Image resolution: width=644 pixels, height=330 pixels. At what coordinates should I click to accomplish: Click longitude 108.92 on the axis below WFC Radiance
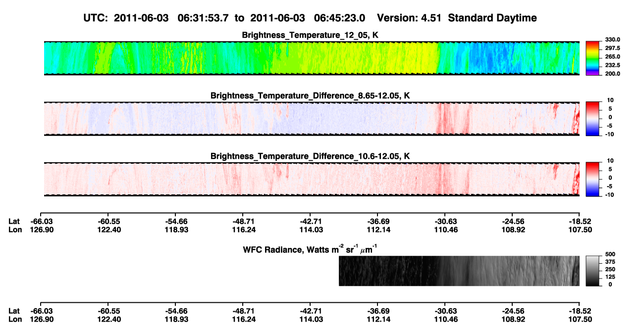coord(513,319)
